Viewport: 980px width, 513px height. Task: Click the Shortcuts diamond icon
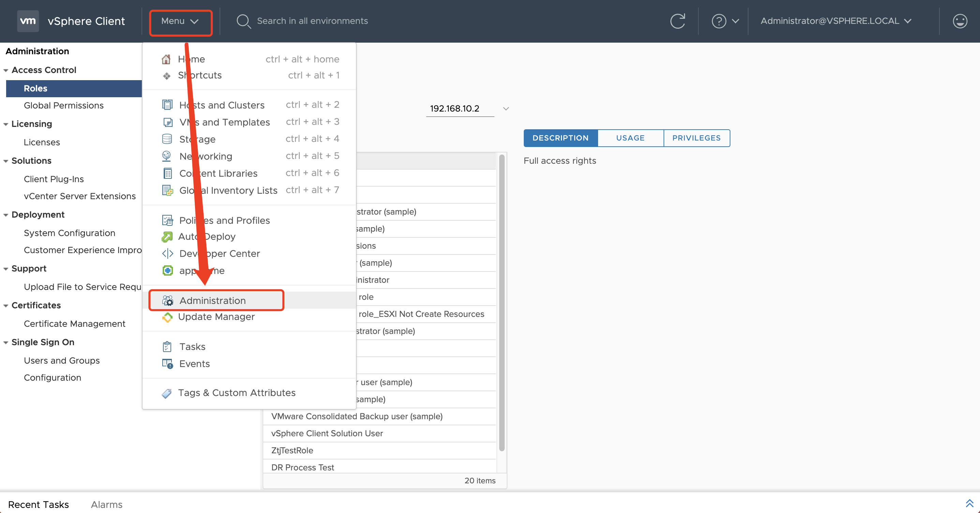[x=167, y=76]
